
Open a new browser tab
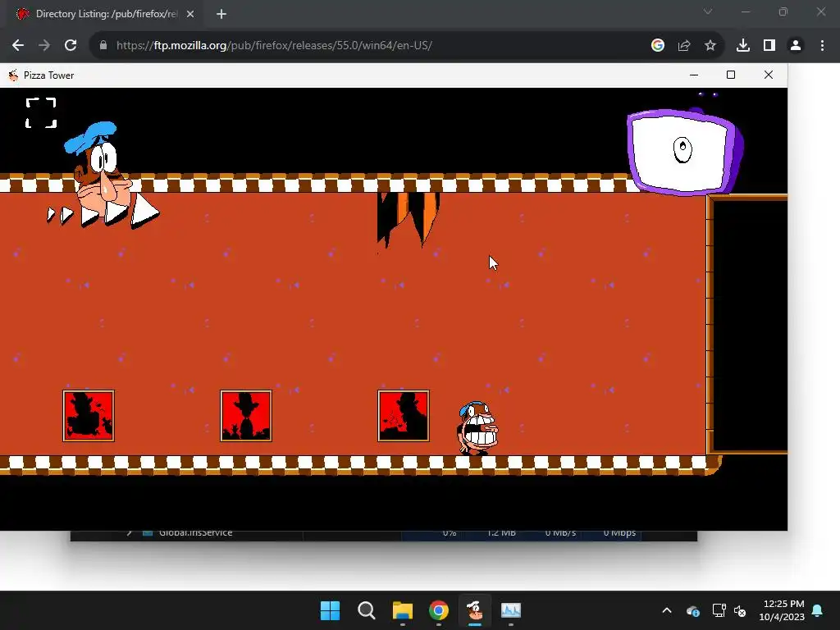tap(221, 14)
